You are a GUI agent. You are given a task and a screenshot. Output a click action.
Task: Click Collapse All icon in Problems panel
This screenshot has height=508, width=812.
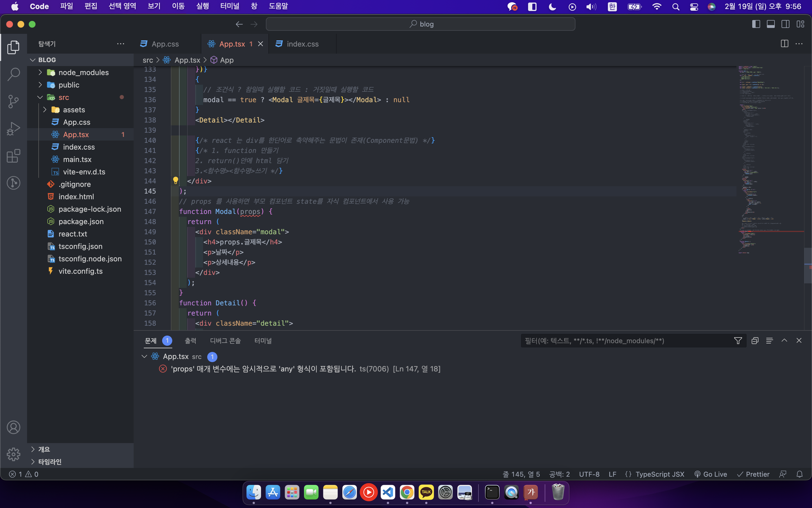click(755, 341)
